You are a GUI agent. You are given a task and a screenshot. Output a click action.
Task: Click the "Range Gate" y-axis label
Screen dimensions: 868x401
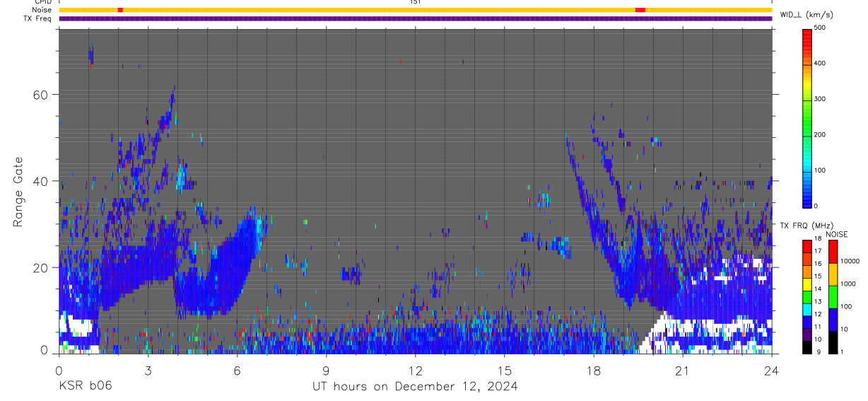tap(19, 191)
